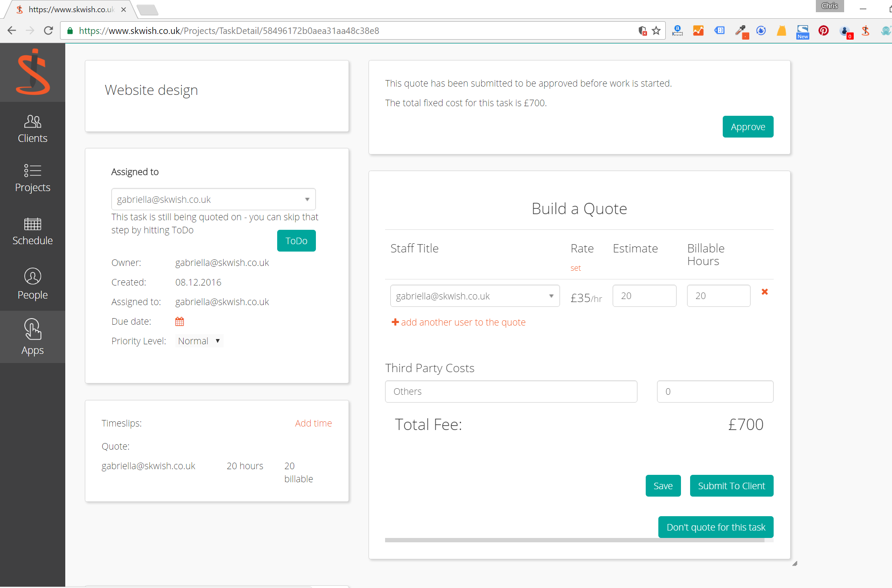Pick a due date with calendar icon
Image resolution: width=892 pixels, height=588 pixels.
(179, 322)
